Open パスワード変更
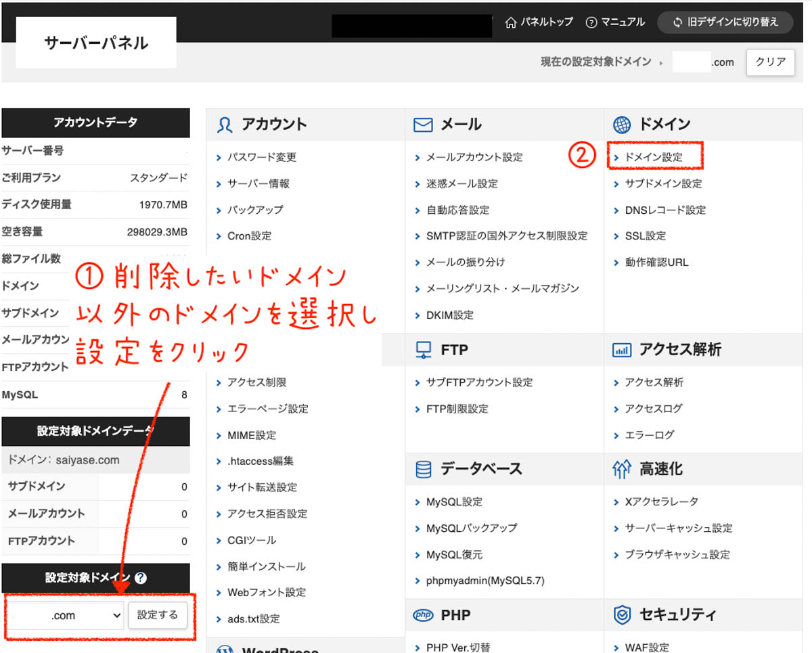Viewport: 812px width, 653px height. 262,157
